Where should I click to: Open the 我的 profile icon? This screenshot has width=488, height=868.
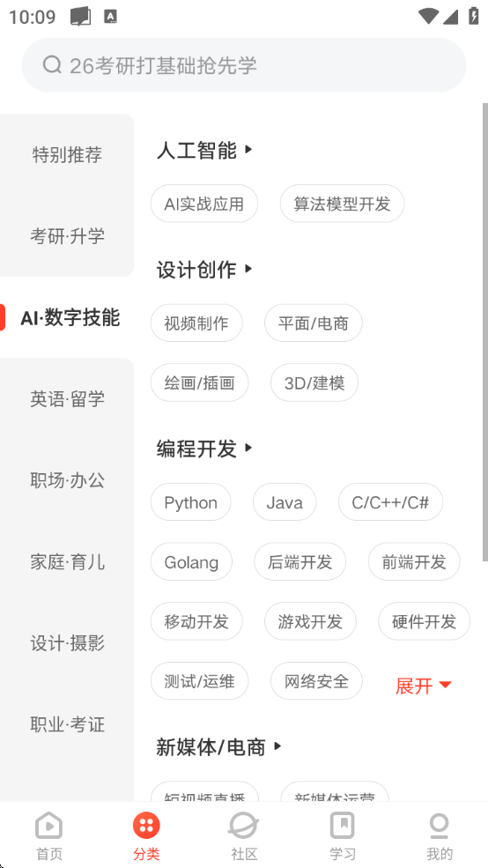pos(440,827)
